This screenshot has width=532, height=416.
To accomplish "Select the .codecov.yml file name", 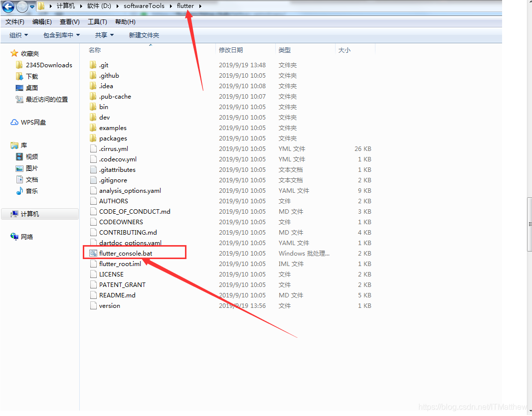I will (118, 159).
